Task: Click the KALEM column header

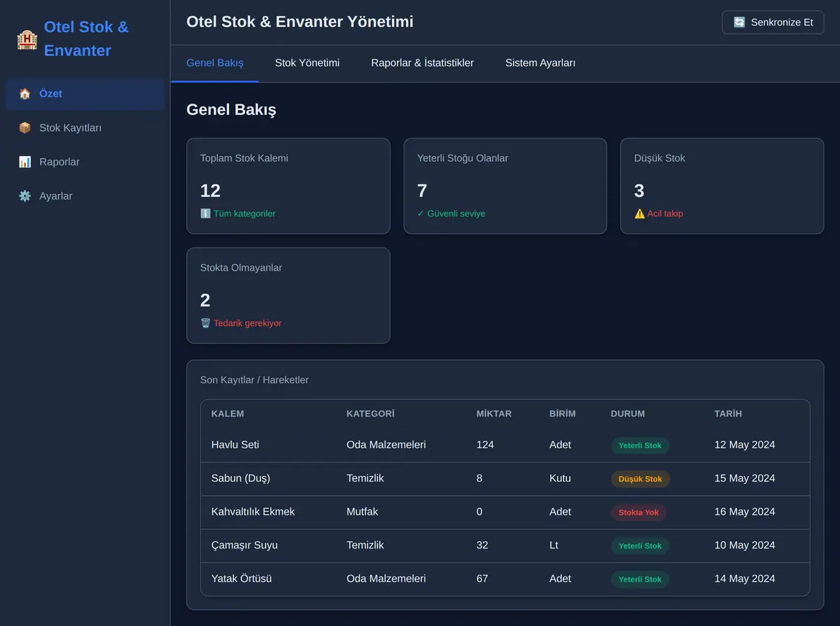Action: point(227,414)
